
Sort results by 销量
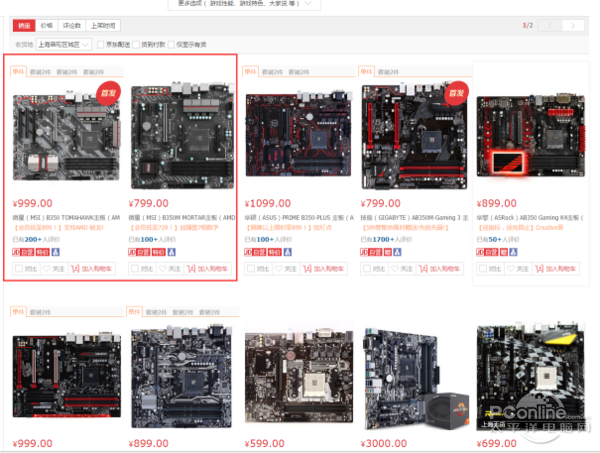tap(24, 26)
